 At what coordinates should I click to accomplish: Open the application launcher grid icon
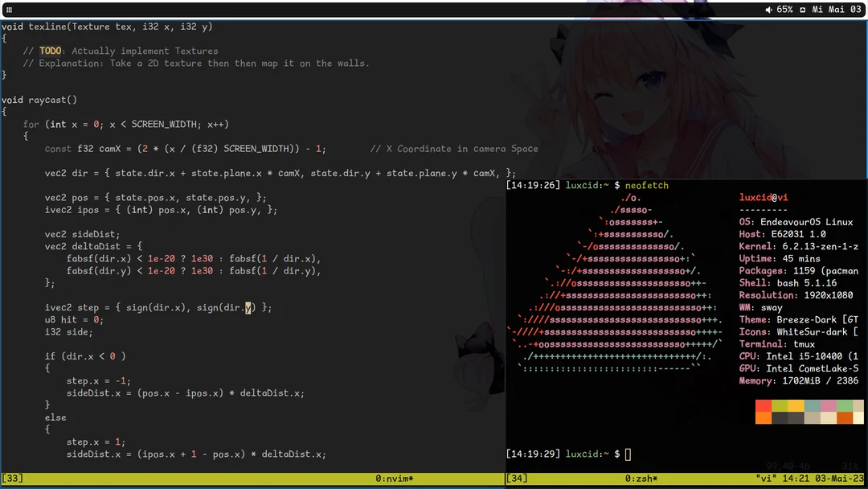tap(8, 9)
